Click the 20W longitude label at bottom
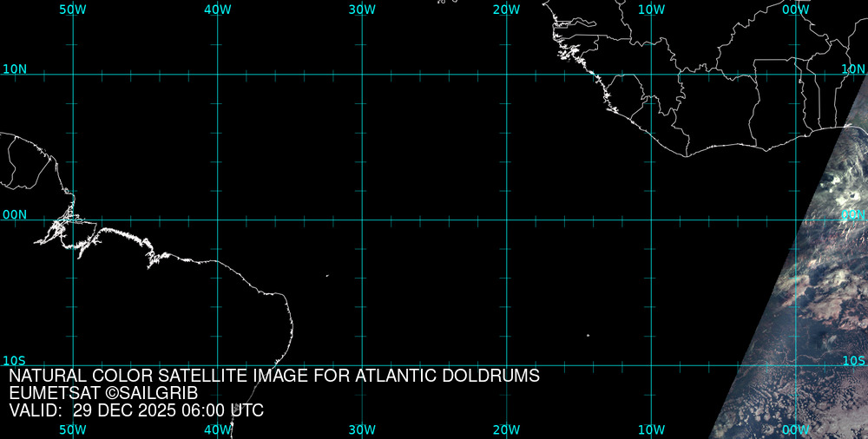 tap(506, 430)
